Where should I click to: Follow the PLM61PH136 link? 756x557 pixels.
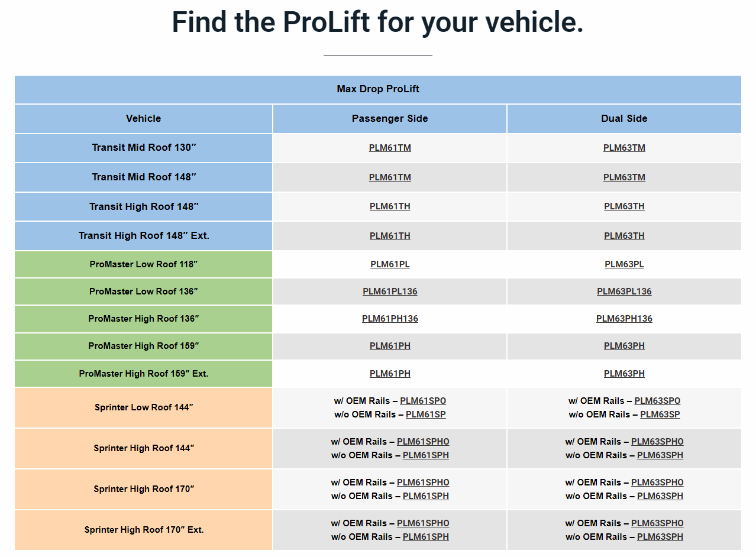coord(390,319)
